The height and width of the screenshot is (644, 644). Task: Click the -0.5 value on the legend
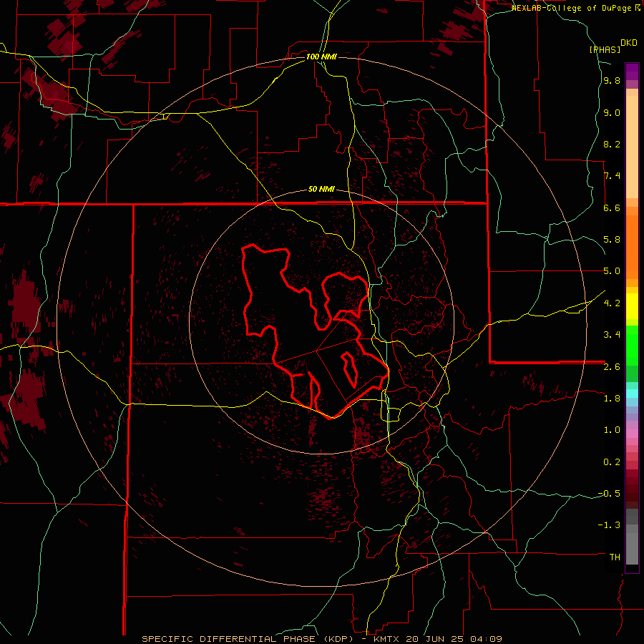[609, 494]
